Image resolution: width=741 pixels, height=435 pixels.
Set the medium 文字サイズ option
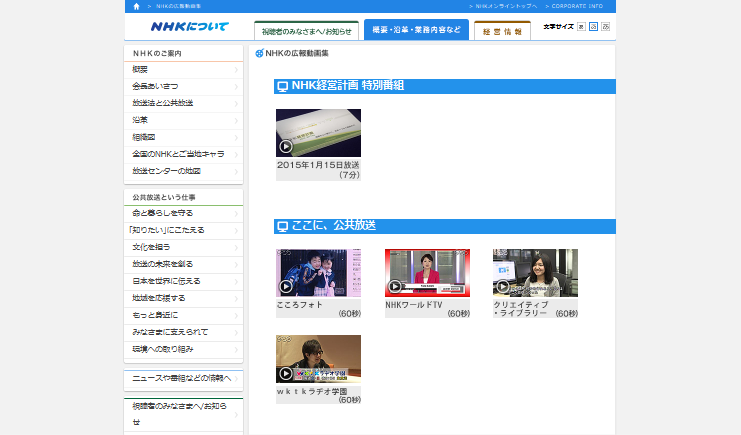coord(594,26)
